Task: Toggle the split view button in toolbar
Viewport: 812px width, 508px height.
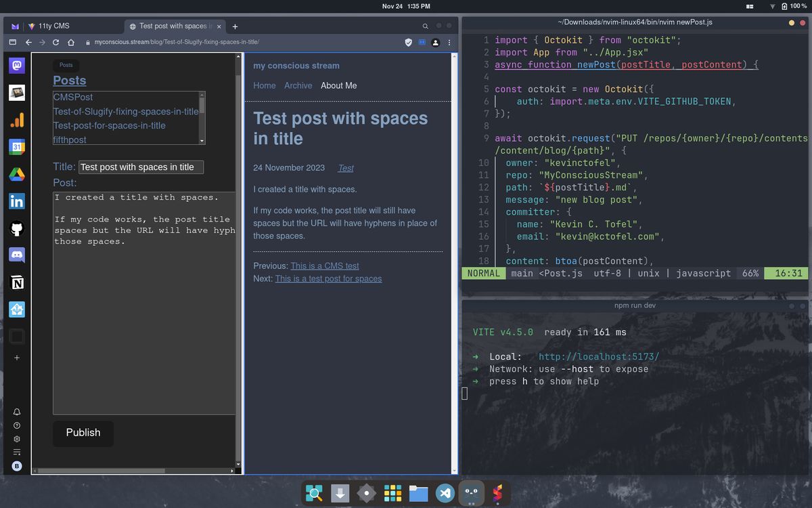Action: coord(422,42)
